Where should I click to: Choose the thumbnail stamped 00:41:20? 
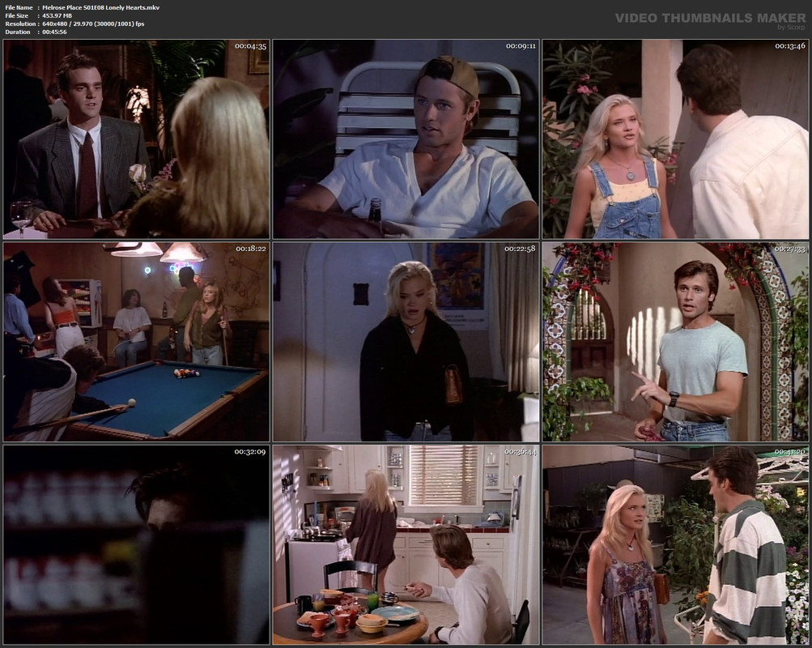pos(675,545)
